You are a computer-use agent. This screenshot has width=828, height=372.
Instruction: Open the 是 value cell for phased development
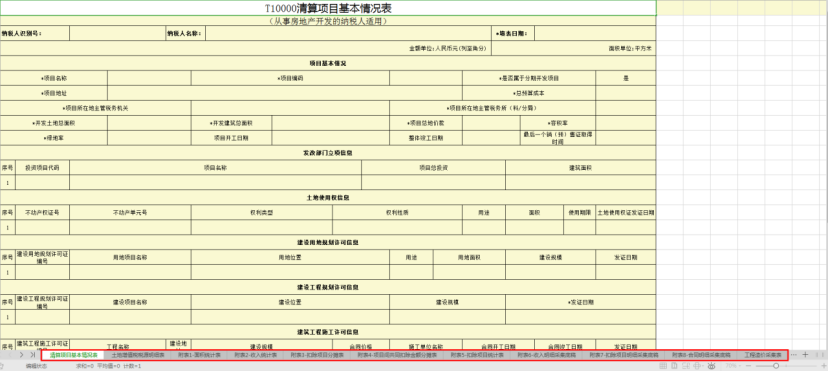pos(626,78)
